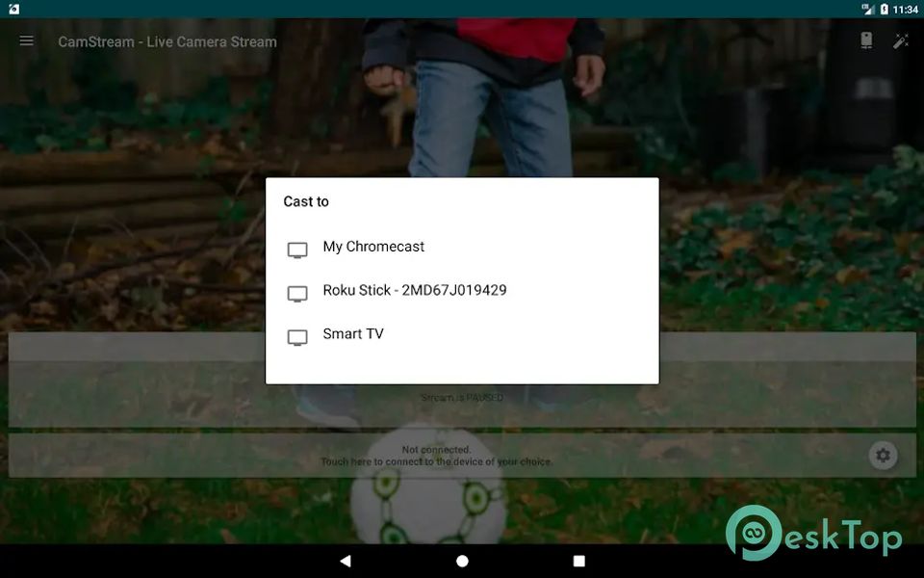Image resolution: width=924 pixels, height=578 pixels.
Task: Click the screen icon beside Roku Stick
Action: [297, 294]
